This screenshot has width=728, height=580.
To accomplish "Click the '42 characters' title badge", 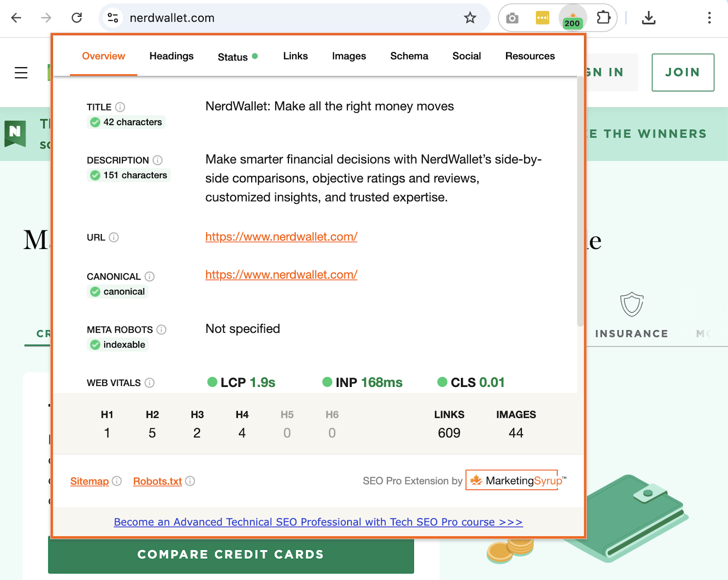I will point(126,122).
